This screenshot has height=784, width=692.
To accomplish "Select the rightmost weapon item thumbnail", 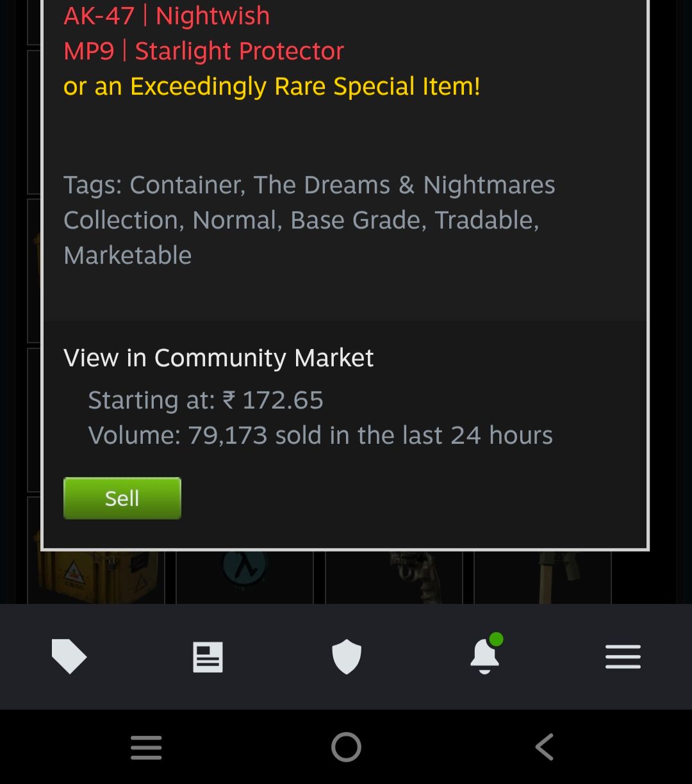I will pos(542,577).
